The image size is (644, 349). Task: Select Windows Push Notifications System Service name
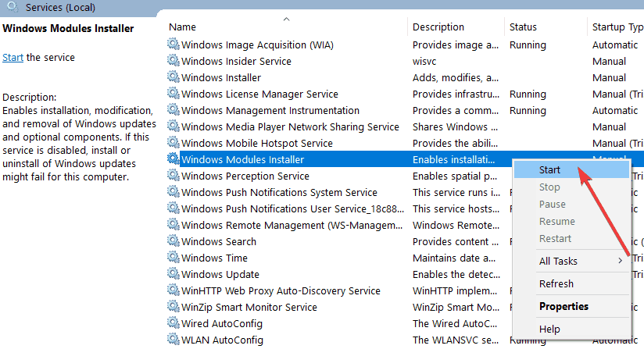(x=279, y=192)
